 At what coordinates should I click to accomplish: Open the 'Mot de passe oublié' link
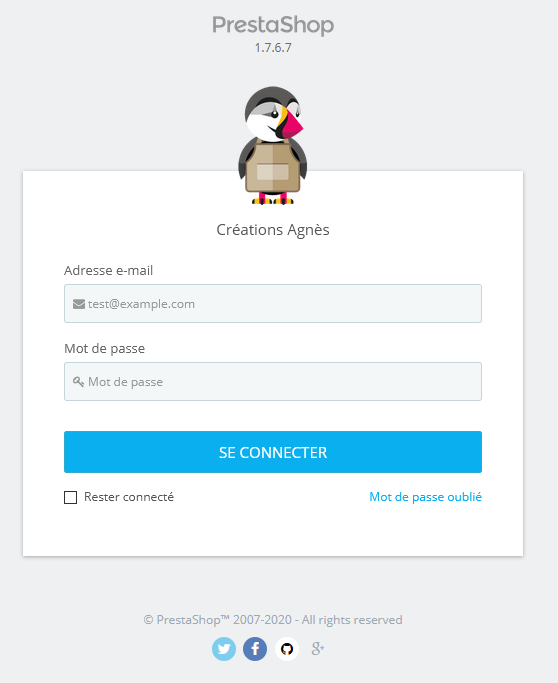pos(426,497)
